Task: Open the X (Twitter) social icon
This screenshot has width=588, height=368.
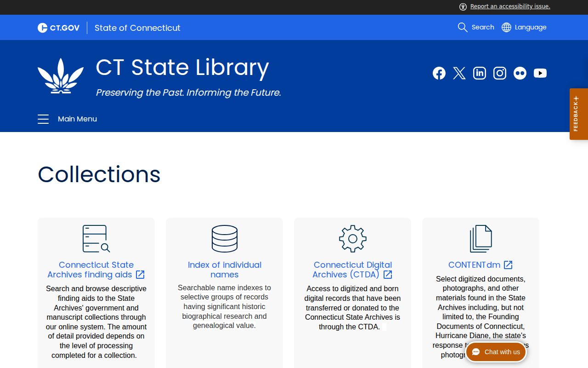Action: [x=459, y=73]
